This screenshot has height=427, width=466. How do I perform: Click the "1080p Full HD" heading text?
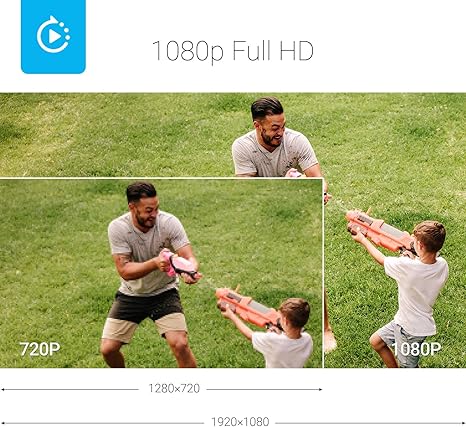tap(233, 51)
